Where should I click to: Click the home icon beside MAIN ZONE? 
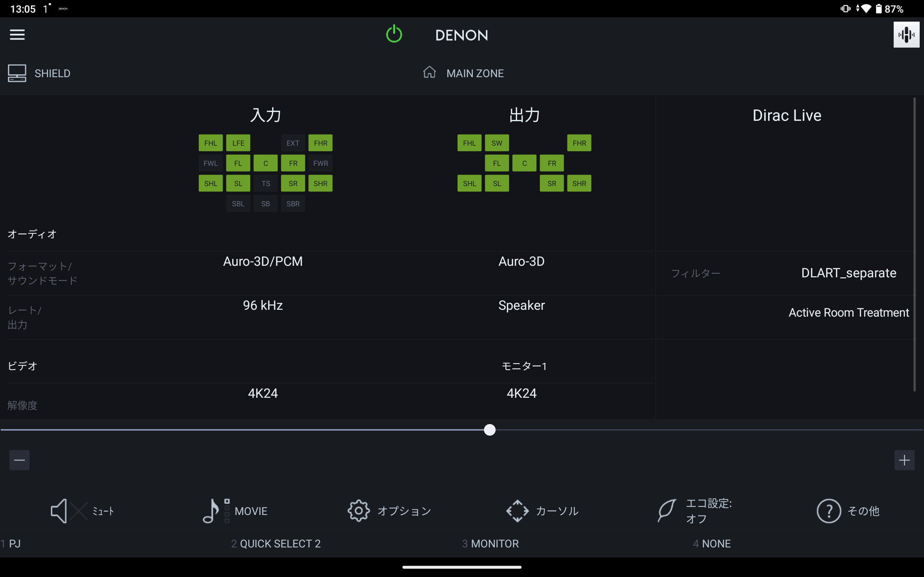tap(430, 72)
